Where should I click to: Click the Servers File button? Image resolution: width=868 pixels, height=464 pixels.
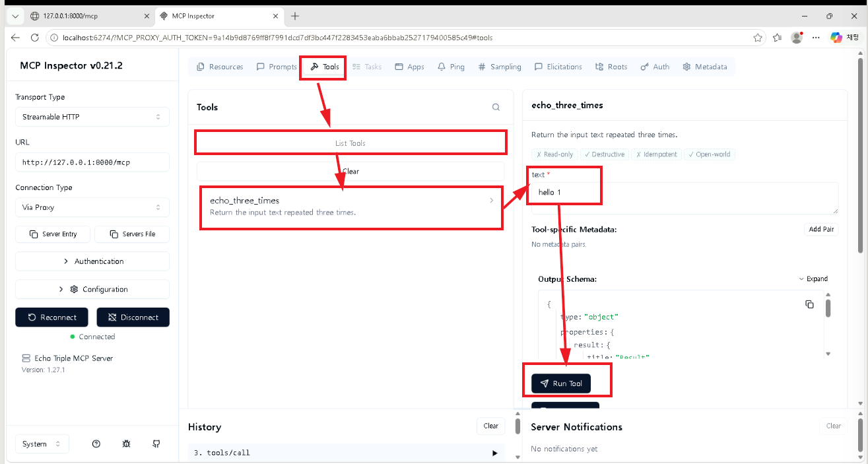tap(132, 234)
